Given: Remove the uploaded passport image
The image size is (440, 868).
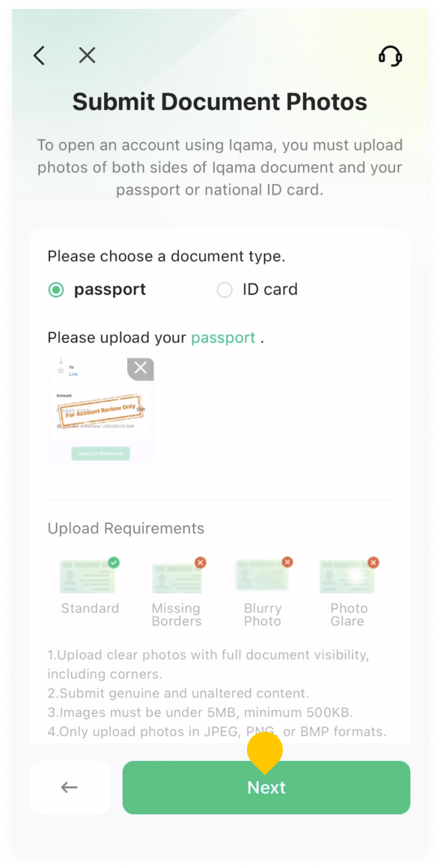Looking at the screenshot, I should coord(141,368).
